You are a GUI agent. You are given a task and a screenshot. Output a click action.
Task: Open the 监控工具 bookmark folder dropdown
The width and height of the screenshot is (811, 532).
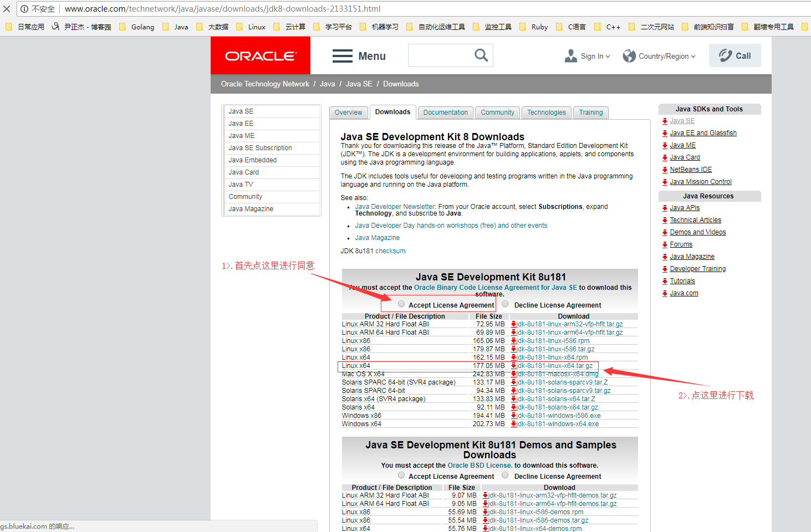(492, 27)
